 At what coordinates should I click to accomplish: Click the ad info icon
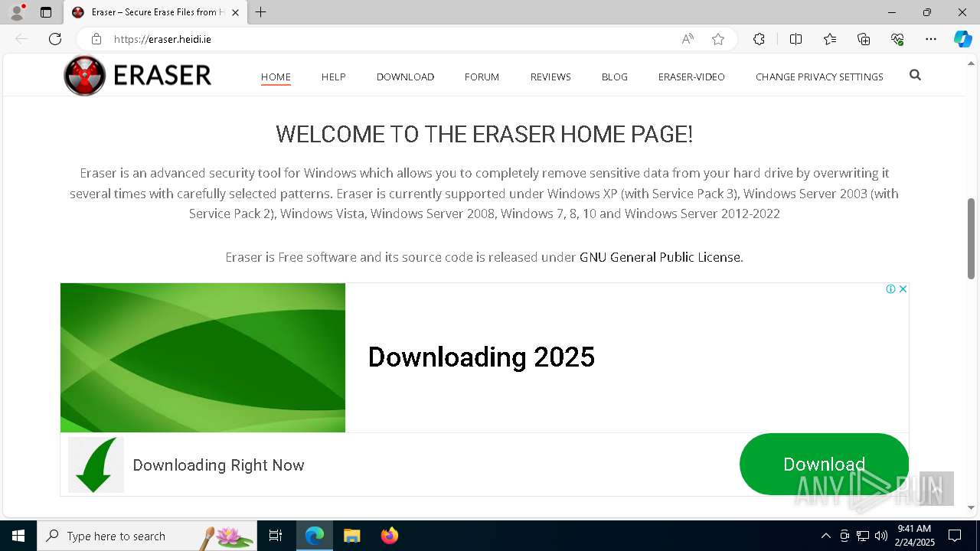(x=890, y=289)
